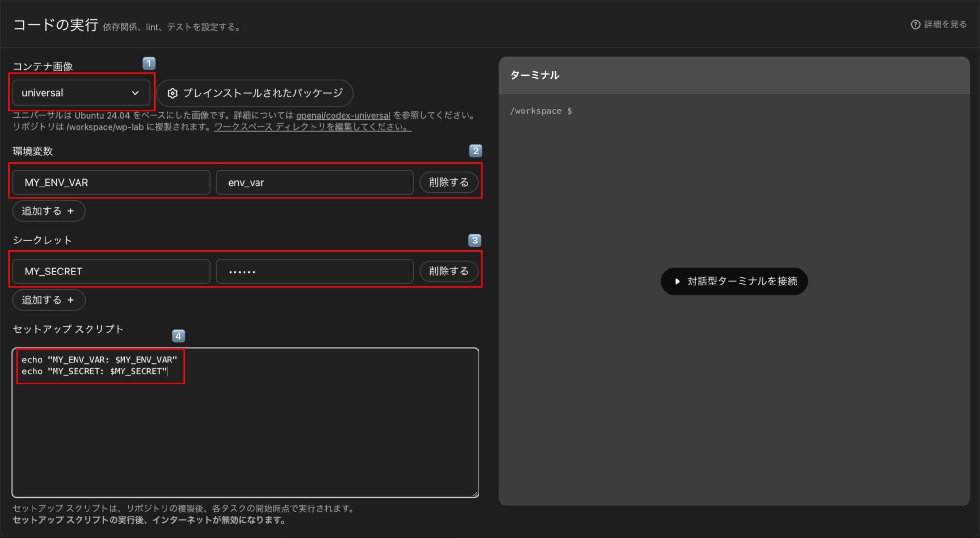This screenshot has height=538, width=980.
Task: Open the edit workspace directory link
Action: pyautogui.click(x=312, y=127)
